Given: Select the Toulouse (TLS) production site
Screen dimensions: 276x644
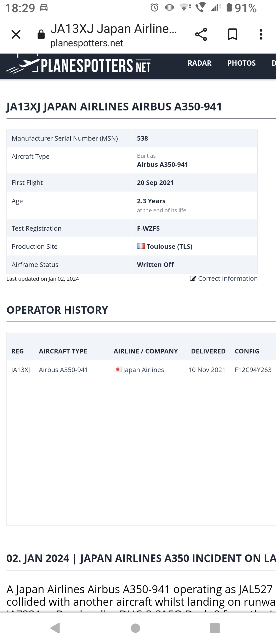Looking at the screenshot, I should (x=169, y=246).
